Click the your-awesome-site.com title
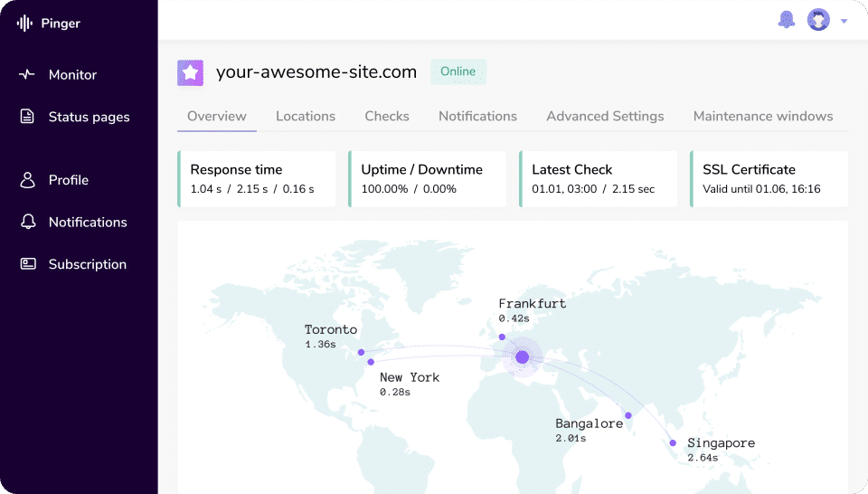 [x=316, y=72]
